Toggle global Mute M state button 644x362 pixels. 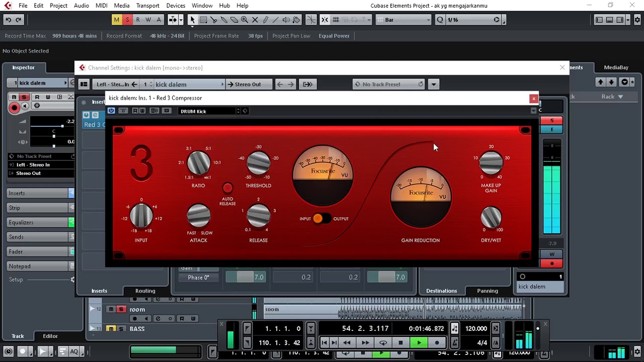[x=117, y=20]
